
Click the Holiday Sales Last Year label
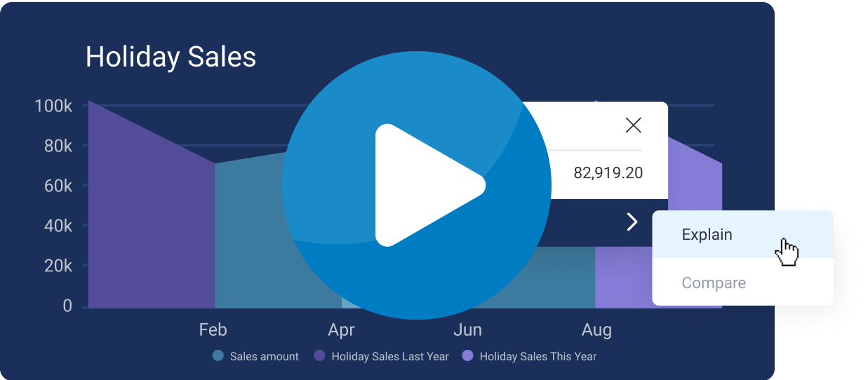pyautogui.click(x=390, y=357)
